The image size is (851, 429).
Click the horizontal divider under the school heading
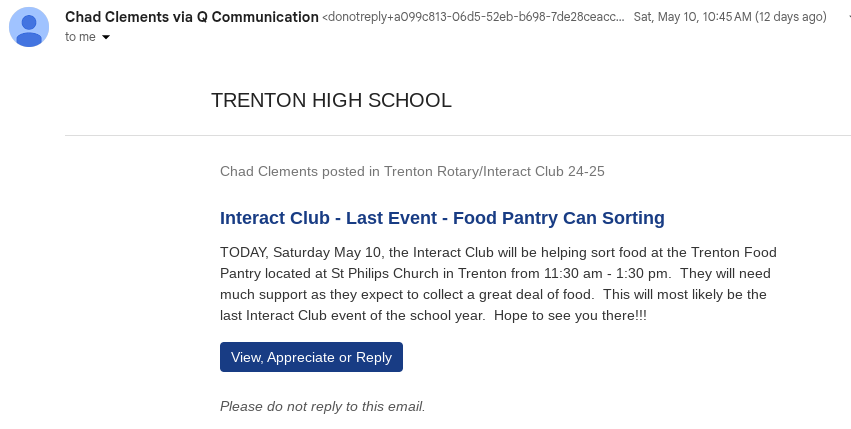coord(457,135)
